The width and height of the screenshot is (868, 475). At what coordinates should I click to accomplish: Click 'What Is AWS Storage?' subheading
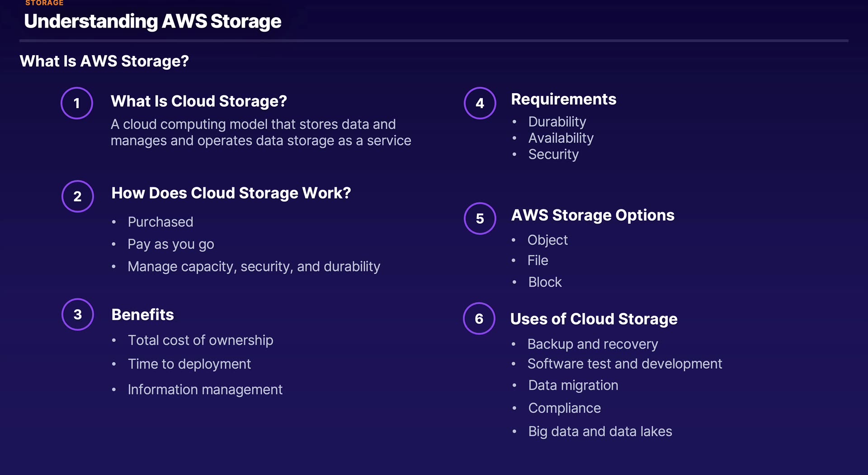104,61
